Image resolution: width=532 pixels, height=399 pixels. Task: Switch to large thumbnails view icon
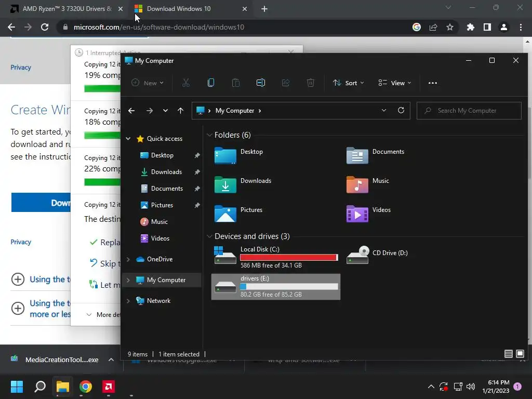pyautogui.click(x=520, y=354)
